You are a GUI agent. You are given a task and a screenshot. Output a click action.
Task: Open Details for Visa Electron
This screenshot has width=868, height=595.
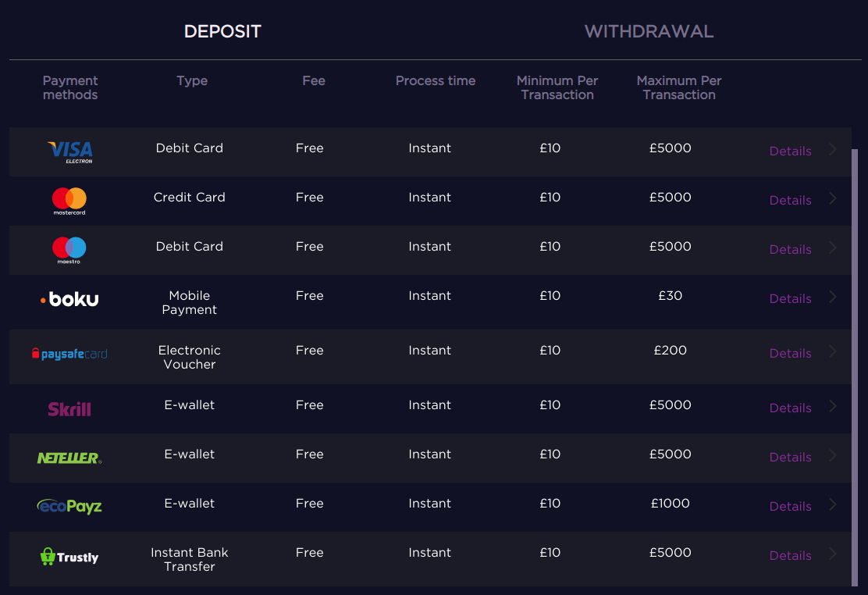point(790,151)
